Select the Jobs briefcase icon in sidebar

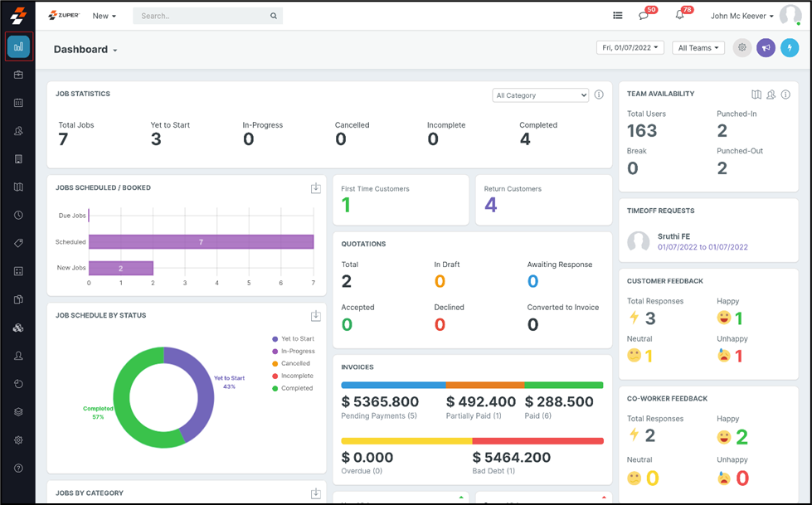pyautogui.click(x=18, y=75)
